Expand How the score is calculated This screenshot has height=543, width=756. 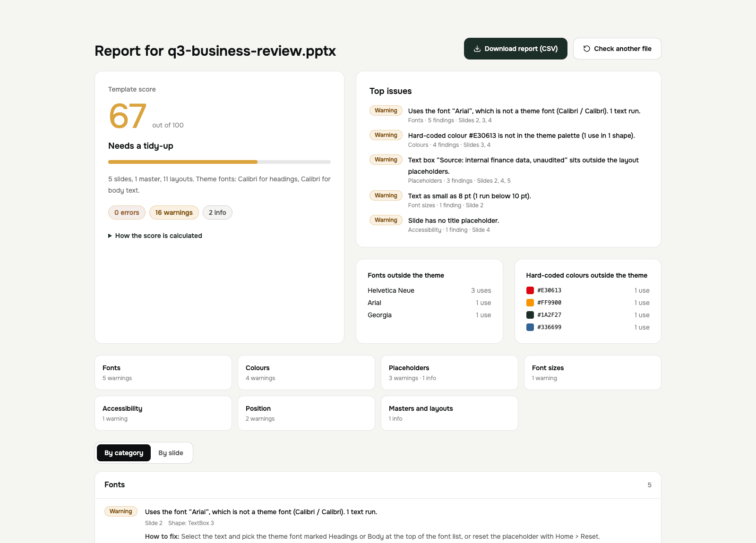click(155, 236)
